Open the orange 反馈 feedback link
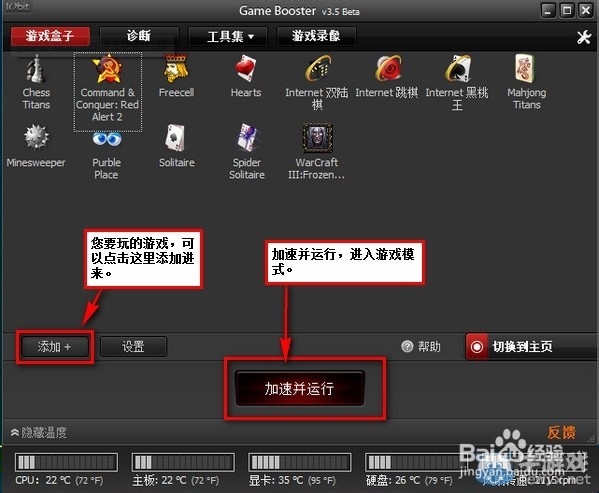Screen dimensions: 599x493 click(x=561, y=432)
